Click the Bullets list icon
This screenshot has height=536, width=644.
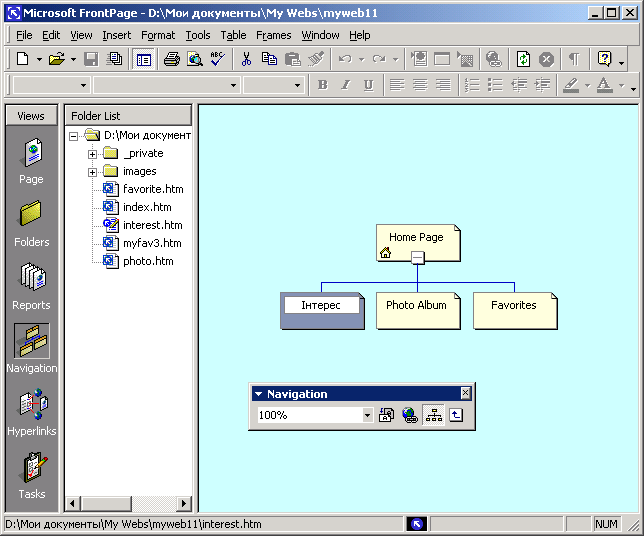pos(495,85)
